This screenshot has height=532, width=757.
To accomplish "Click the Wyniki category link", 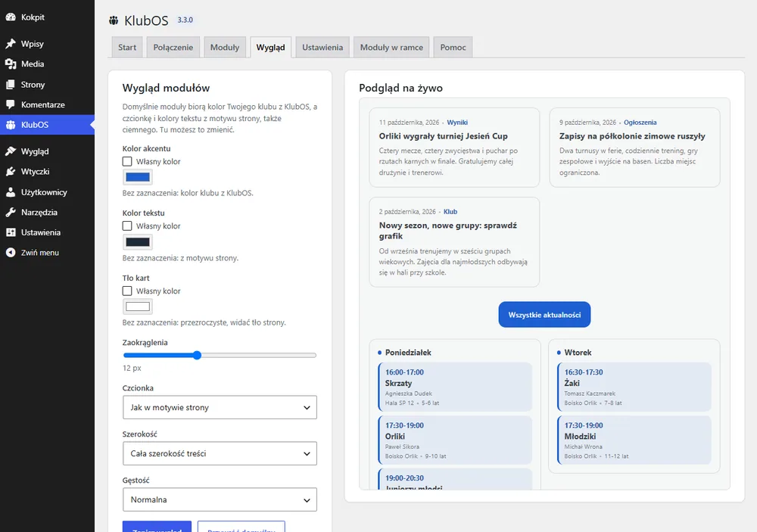I will 457,123.
